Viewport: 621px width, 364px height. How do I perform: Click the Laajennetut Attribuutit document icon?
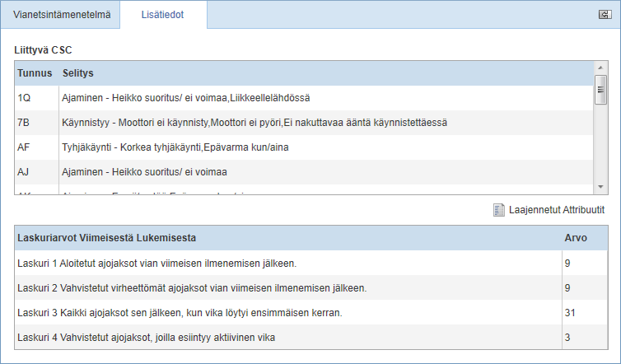click(498, 210)
